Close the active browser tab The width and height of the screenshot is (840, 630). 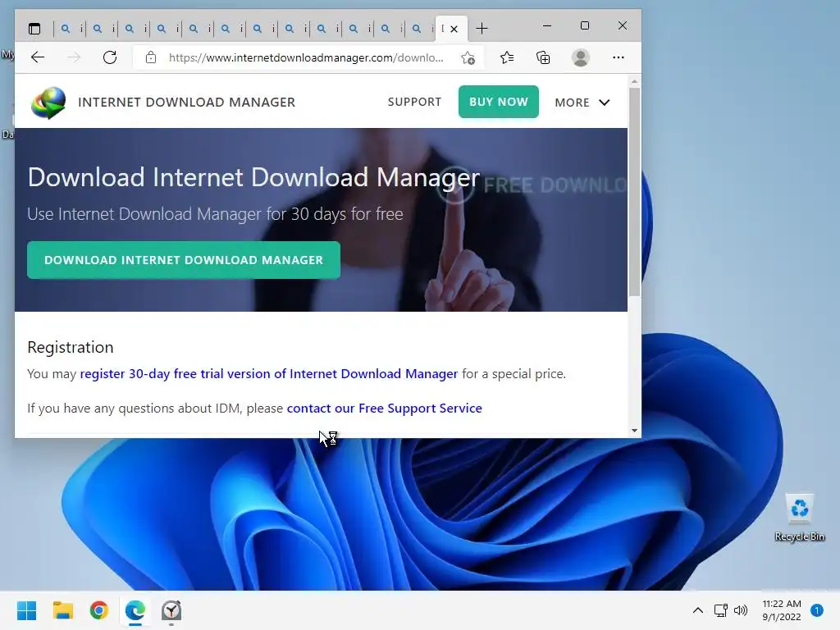tap(454, 29)
